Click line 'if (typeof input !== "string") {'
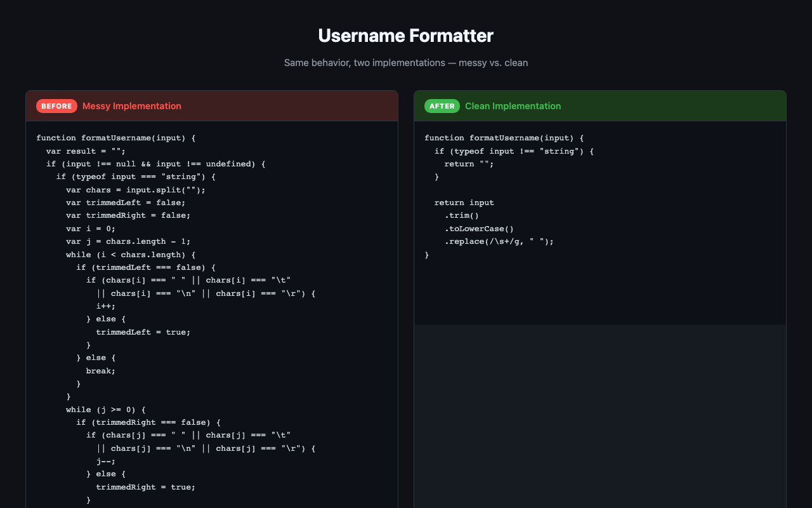 point(514,151)
